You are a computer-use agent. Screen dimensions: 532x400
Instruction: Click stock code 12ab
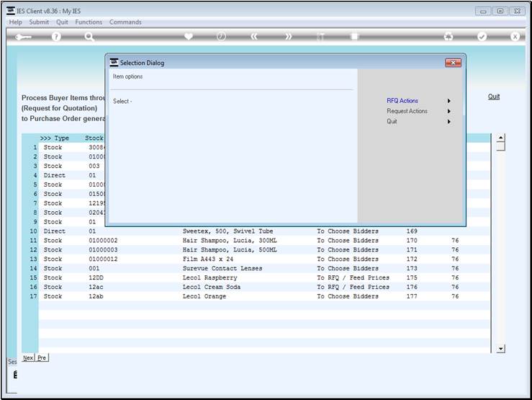[96, 296]
